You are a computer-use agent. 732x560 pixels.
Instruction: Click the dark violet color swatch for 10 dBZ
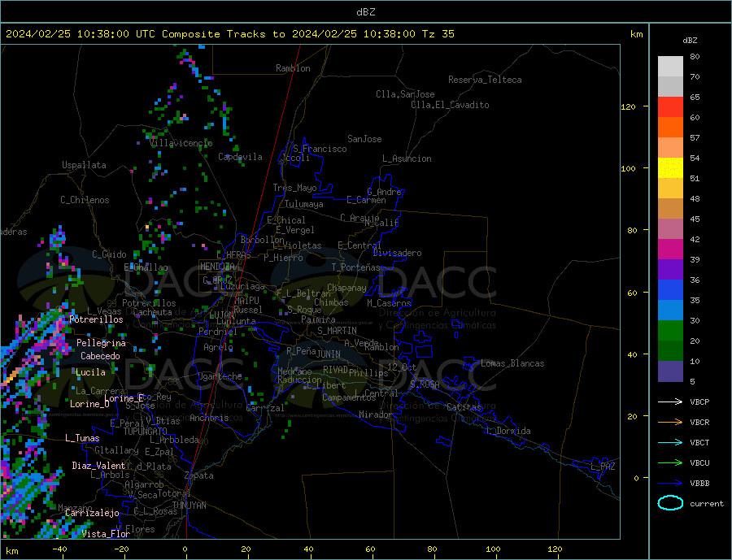click(x=670, y=371)
